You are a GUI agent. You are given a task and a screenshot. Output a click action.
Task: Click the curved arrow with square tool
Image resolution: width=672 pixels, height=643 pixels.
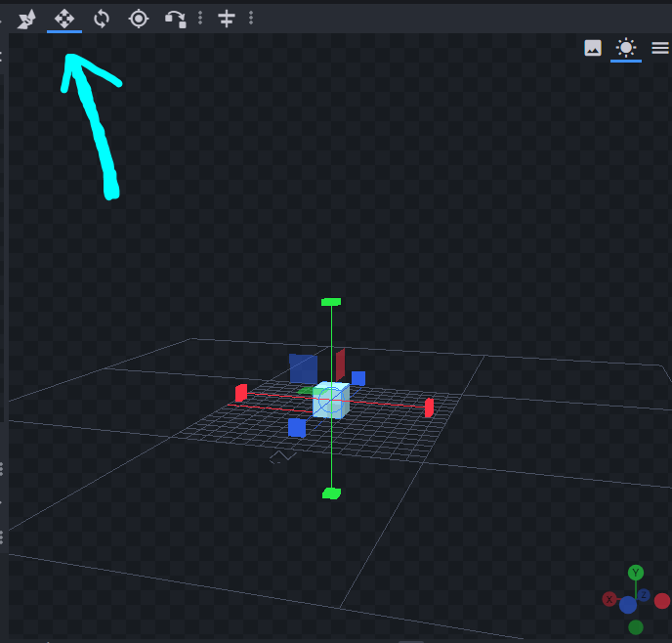click(x=176, y=20)
